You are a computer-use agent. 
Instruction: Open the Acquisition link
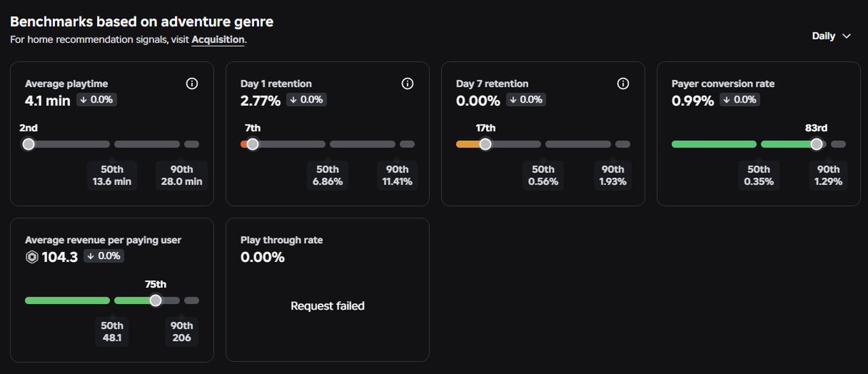[x=218, y=40]
